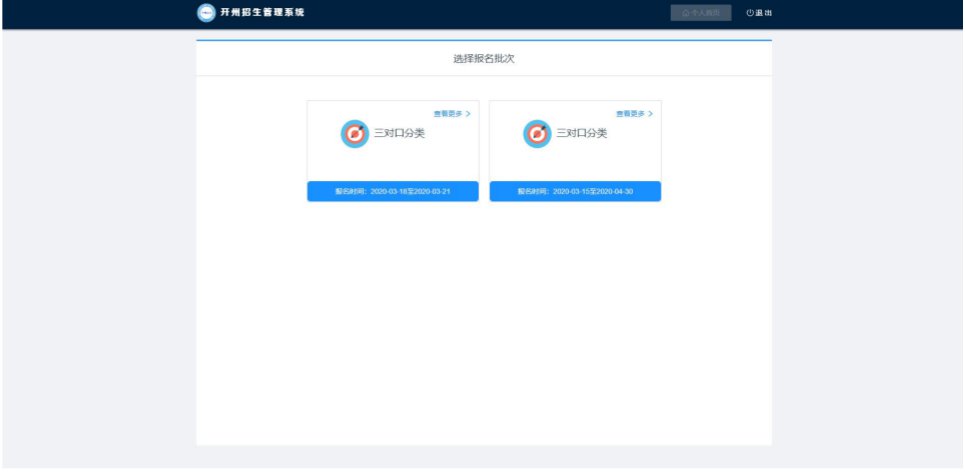Click the home icon in 个人首页
Screen dimensions: 965x472
click(x=685, y=13)
